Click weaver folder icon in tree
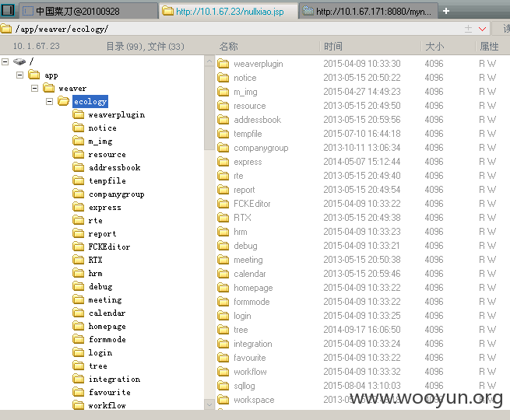The image size is (510, 420). (x=49, y=88)
